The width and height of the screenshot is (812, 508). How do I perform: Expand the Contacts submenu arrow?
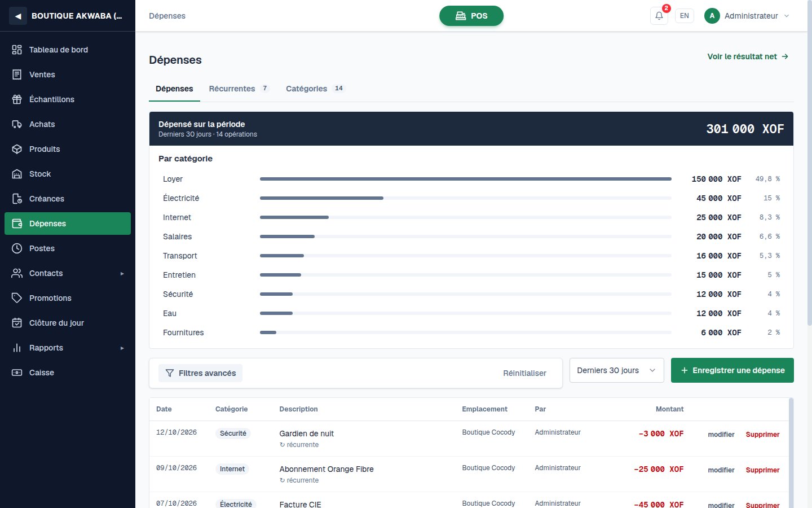(122, 274)
